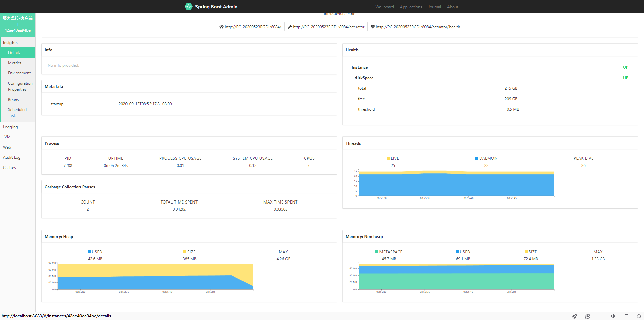
Task: Click the startup timestamp 2020-09-13T08:53:17.8+08:00
Action: click(x=145, y=104)
